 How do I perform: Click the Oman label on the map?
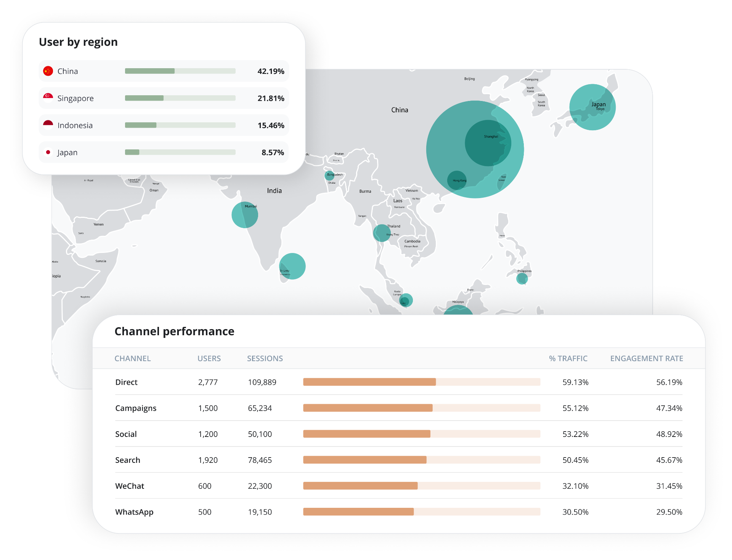click(154, 190)
